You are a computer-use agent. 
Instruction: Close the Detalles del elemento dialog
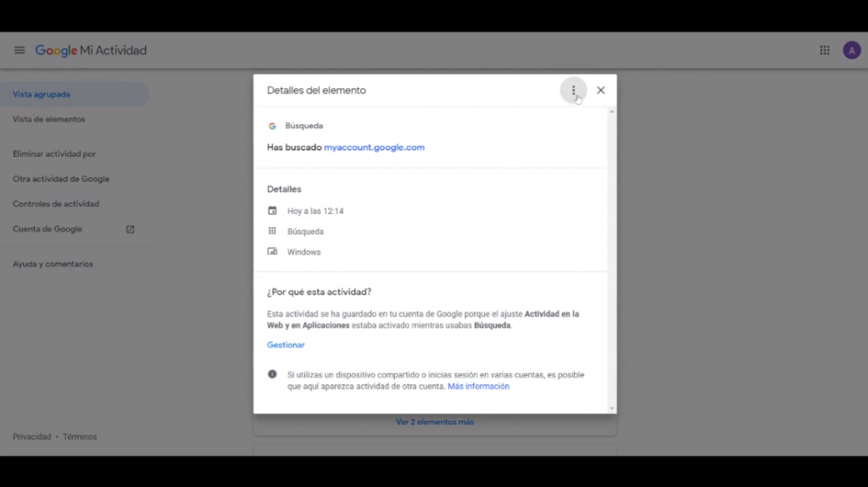pyautogui.click(x=601, y=90)
